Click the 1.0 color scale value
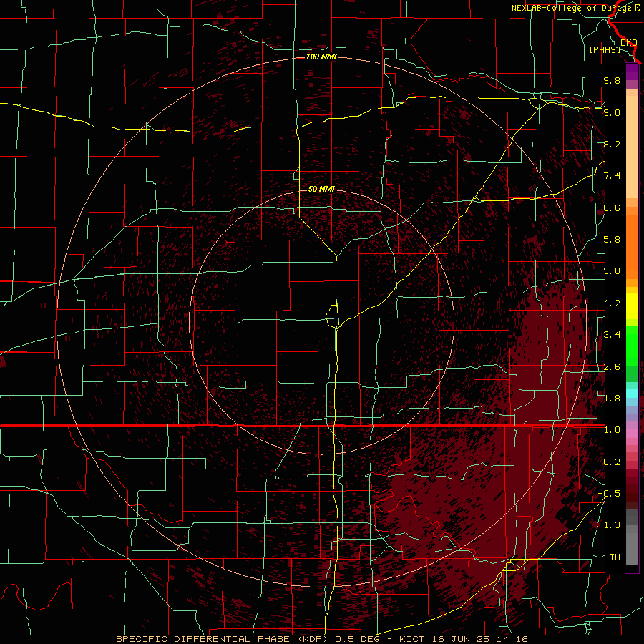 click(612, 430)
